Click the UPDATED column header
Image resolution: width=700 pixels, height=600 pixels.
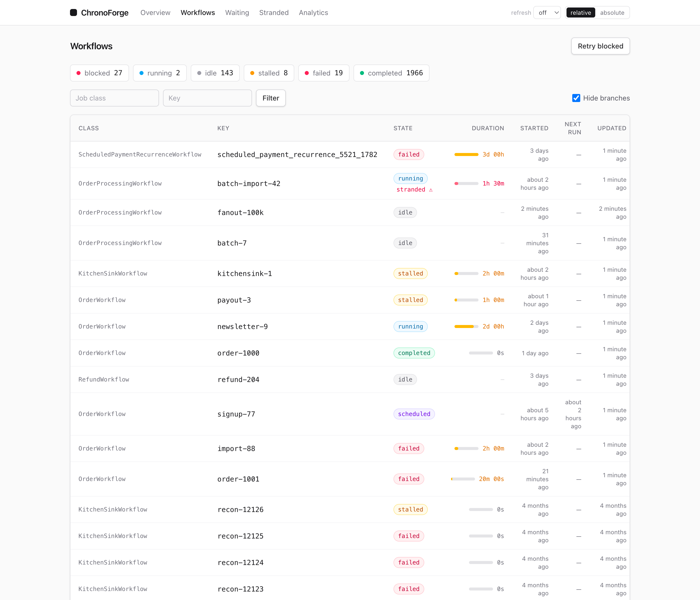611,128
